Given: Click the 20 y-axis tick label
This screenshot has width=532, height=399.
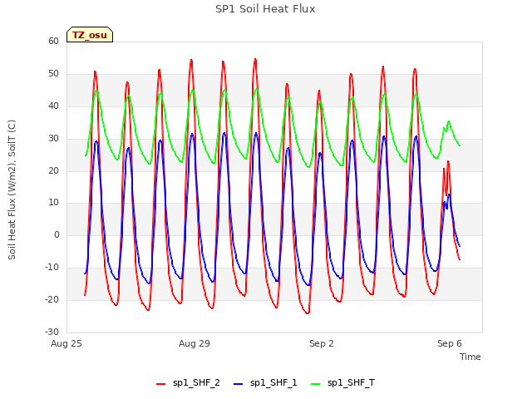Looking at the screenshot, I should point(53,170).
